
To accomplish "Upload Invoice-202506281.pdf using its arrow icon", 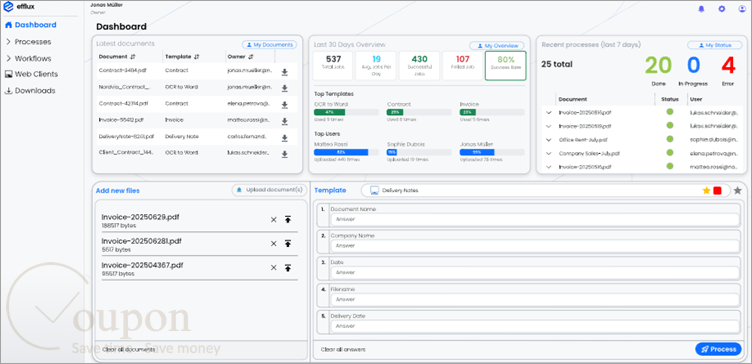I will point(288,244).
